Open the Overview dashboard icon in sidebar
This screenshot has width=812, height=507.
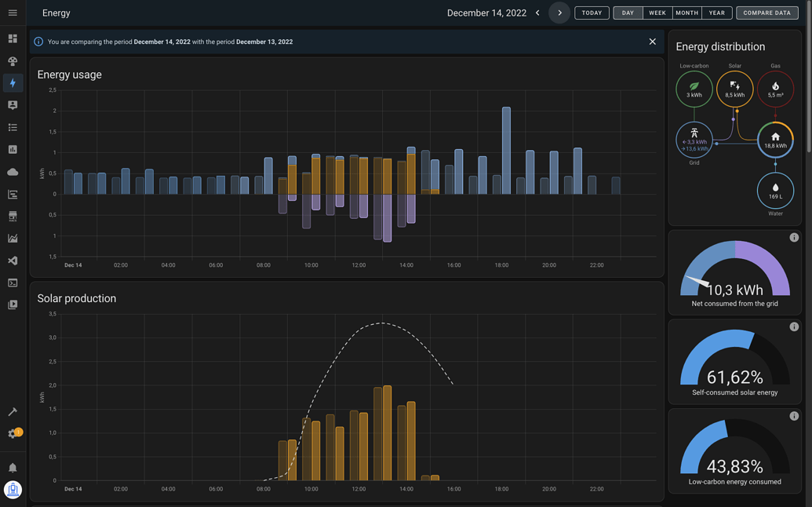tap(13, 38)
